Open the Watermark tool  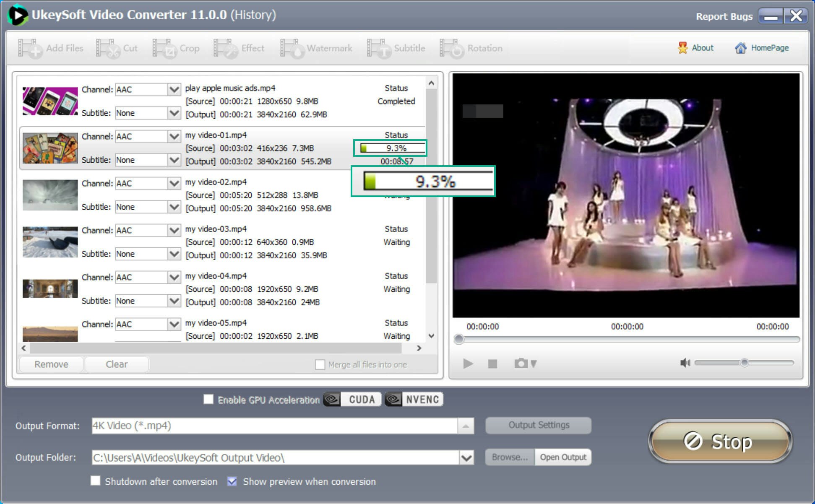316,48
